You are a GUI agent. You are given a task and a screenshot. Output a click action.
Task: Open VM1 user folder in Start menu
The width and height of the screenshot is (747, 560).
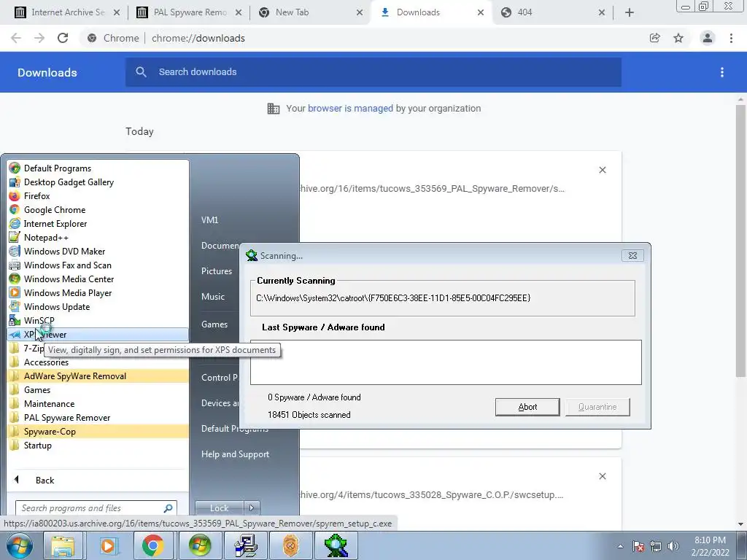[x=209, y=220]
